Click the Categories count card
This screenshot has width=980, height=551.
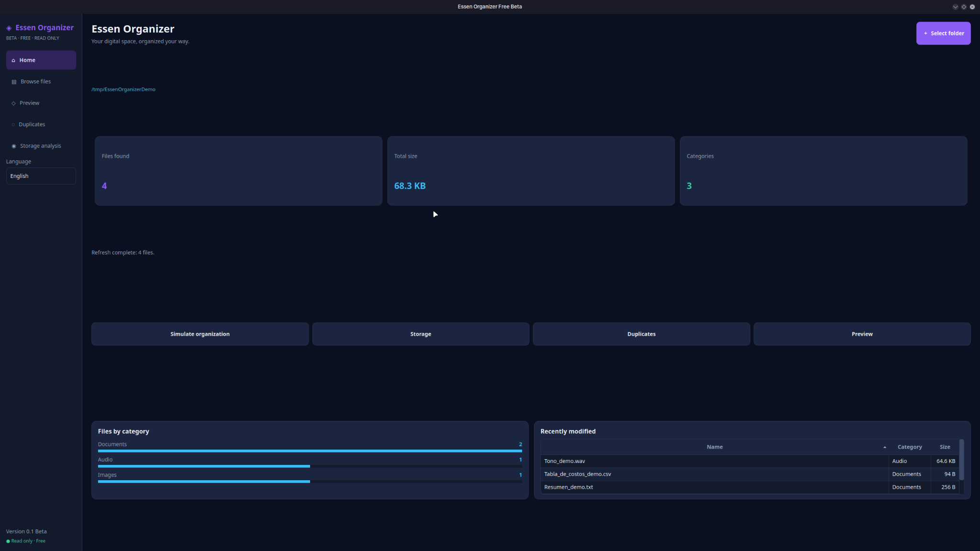pos(823,171)
